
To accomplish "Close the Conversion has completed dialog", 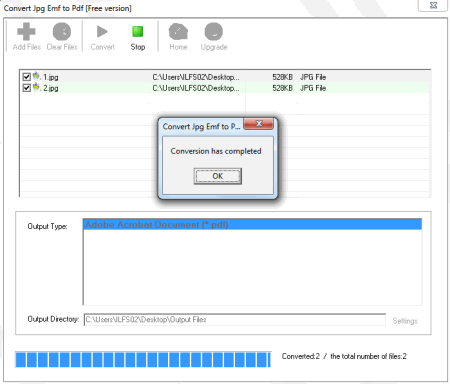I will tap(259, 124).
